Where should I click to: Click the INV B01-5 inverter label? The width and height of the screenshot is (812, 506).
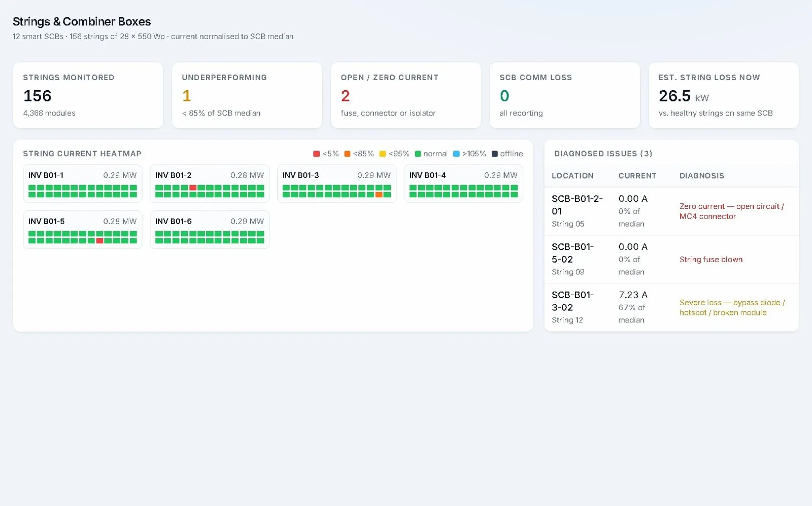46,221
